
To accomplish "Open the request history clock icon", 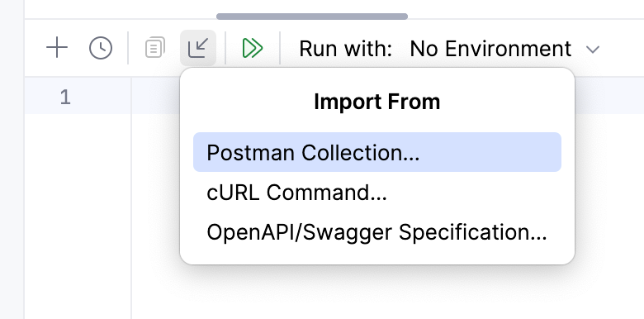I will [x=101, y=48].
